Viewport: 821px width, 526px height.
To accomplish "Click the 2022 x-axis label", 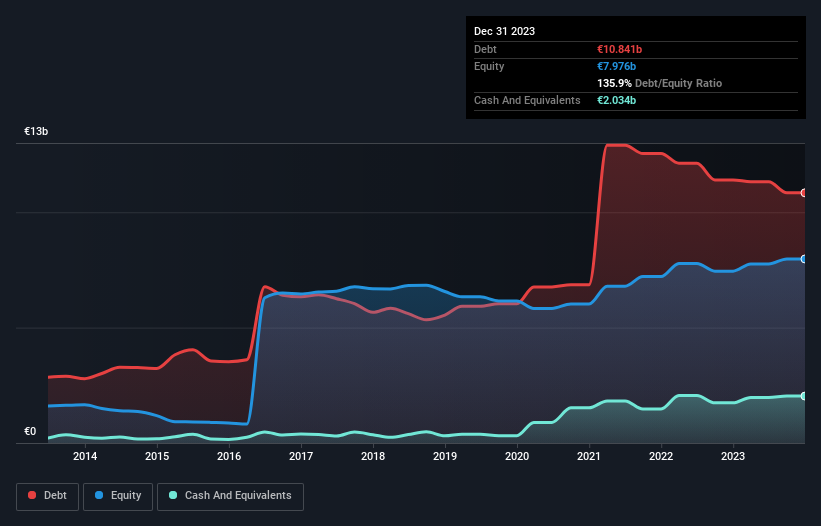I will [661, 456].
